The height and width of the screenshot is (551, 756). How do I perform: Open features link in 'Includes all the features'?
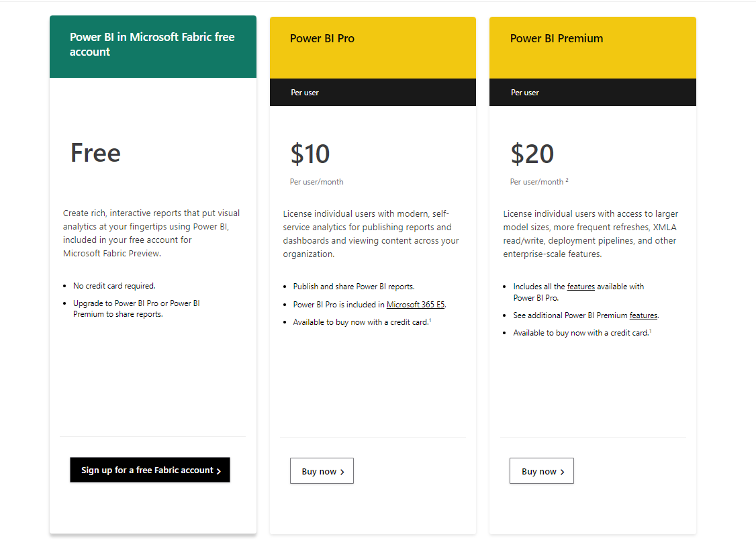point(581,287)
